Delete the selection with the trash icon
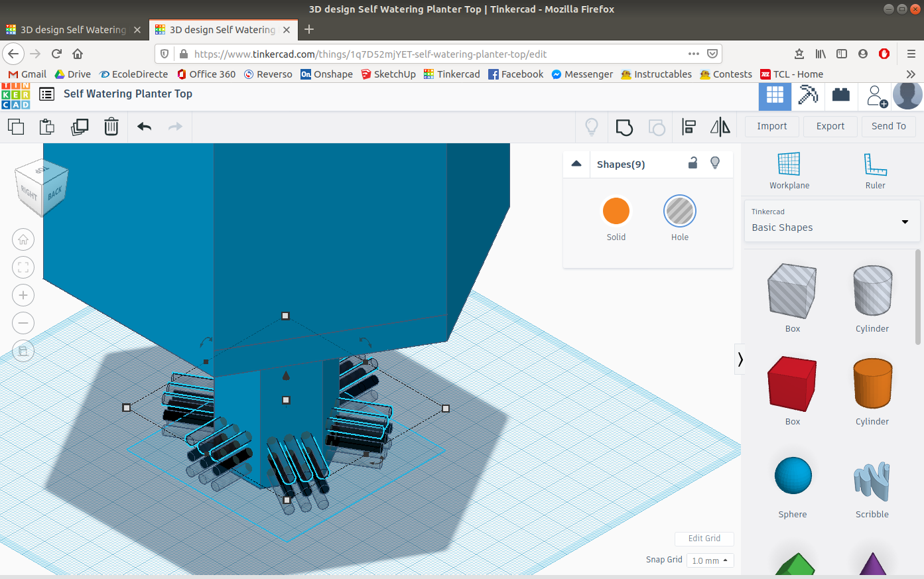924x579 pixels. tap(111, 126)
